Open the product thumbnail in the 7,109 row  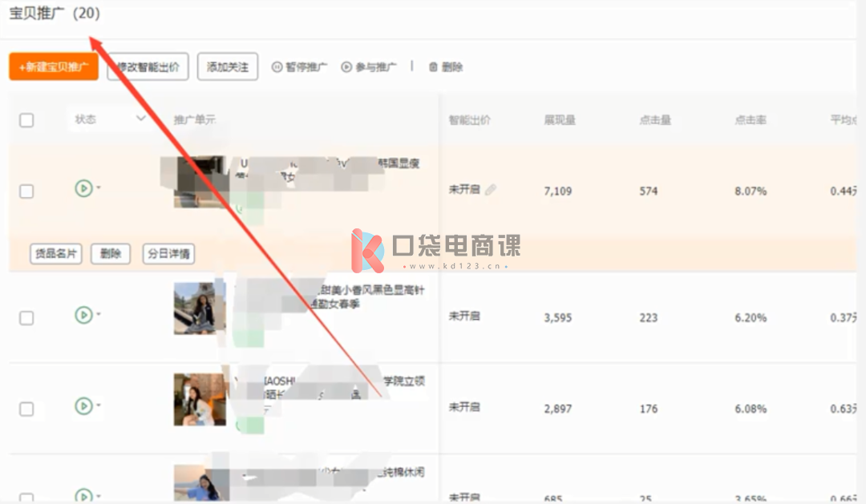pyautogui.click(x=200, y=182)
